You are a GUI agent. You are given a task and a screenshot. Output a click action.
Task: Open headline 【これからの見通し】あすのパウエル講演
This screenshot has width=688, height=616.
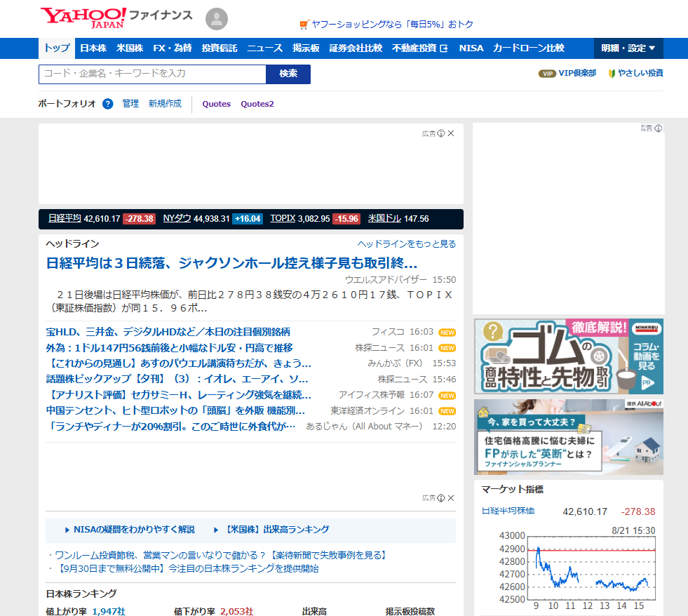pos(179,363)
